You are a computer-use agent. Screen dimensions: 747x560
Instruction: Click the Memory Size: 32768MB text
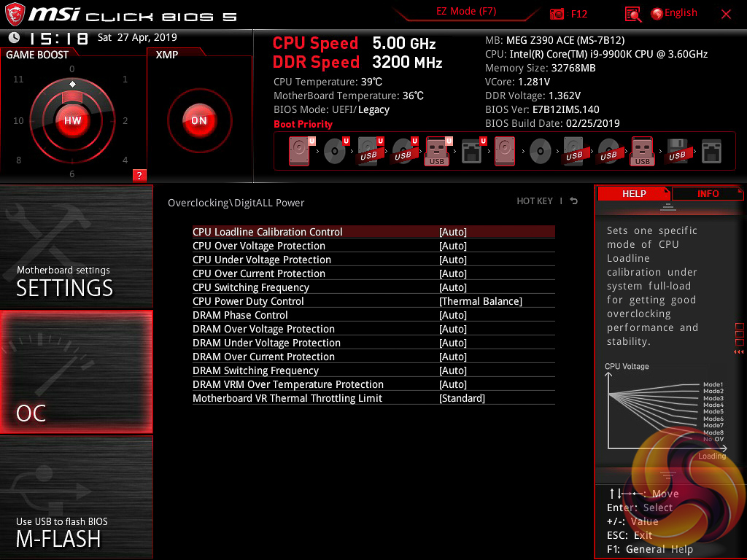(x=541, y=68)
